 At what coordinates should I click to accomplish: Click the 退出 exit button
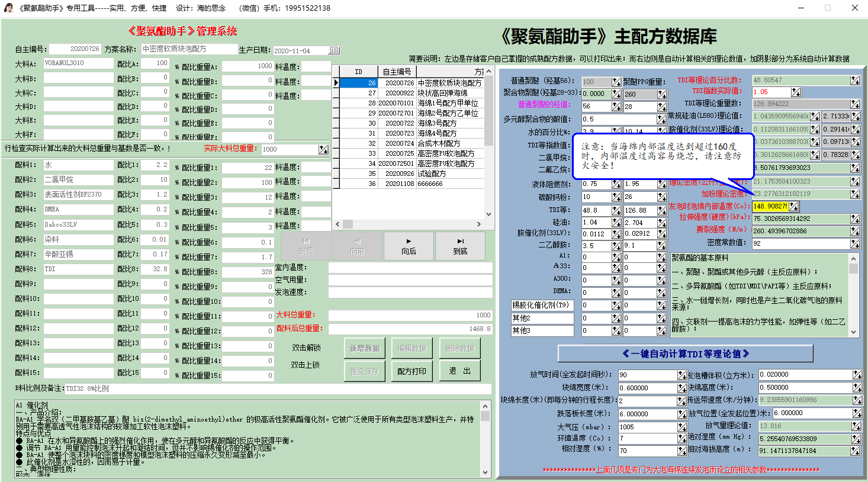(459, 371)
